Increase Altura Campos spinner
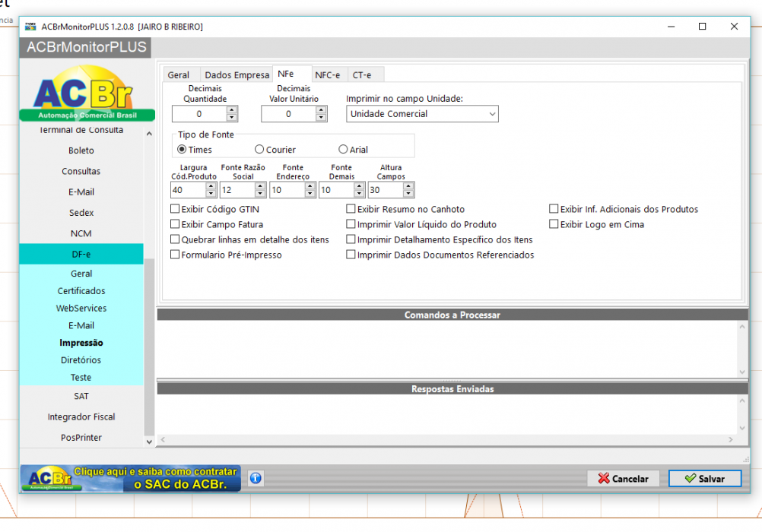This screenshot has width=762, height=532. [408, 186]
